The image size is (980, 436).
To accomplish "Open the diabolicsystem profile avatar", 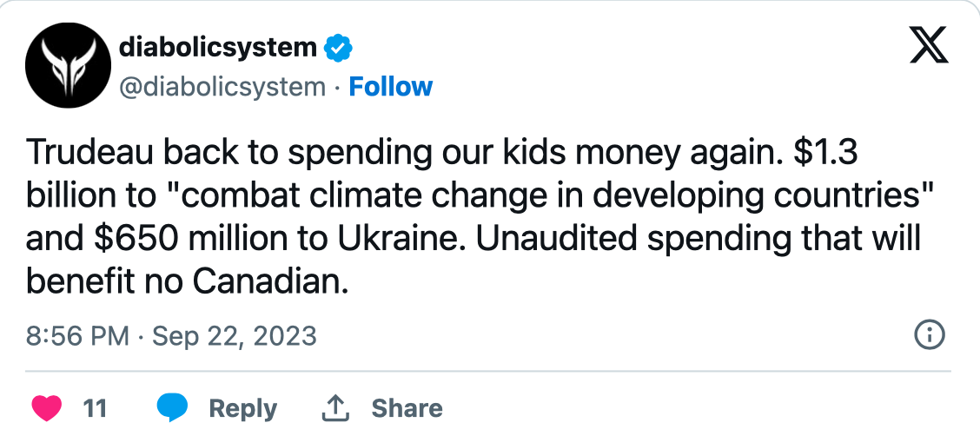I will click(x=65, y=66).
